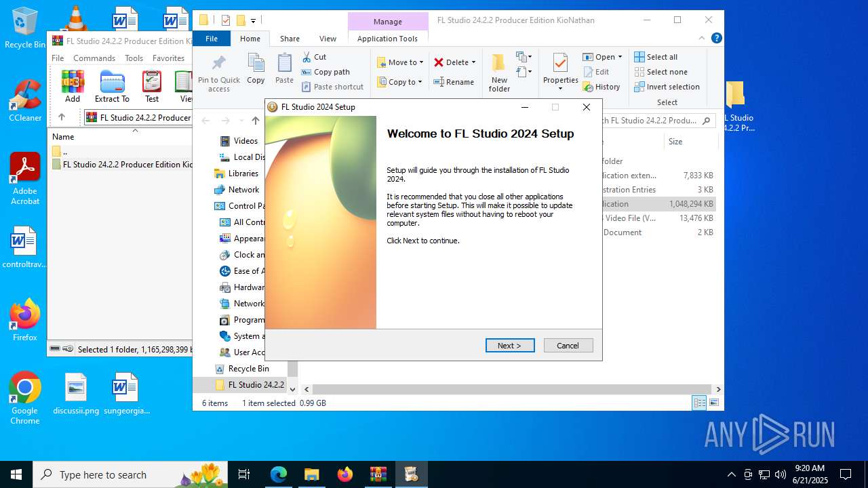Open CCleaner desktop shortcut
The height and width of the screenshot is (488, 868).
tap(25, 100)
